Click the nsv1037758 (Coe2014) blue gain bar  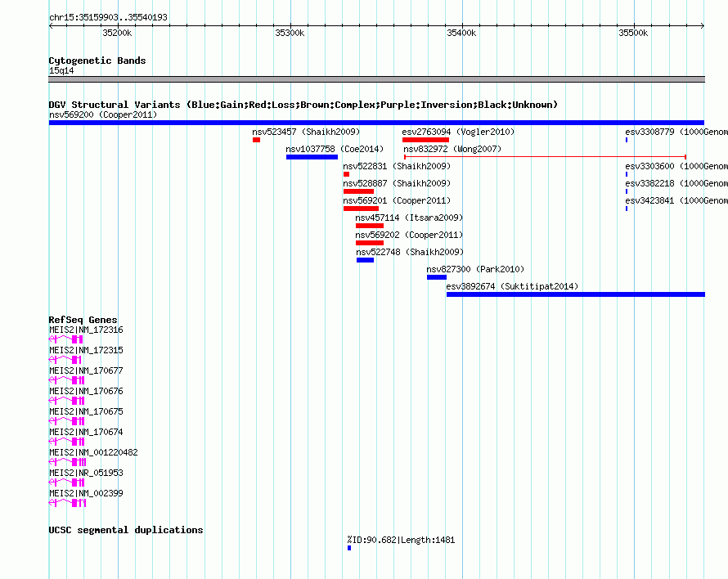[x=312, y=157]
